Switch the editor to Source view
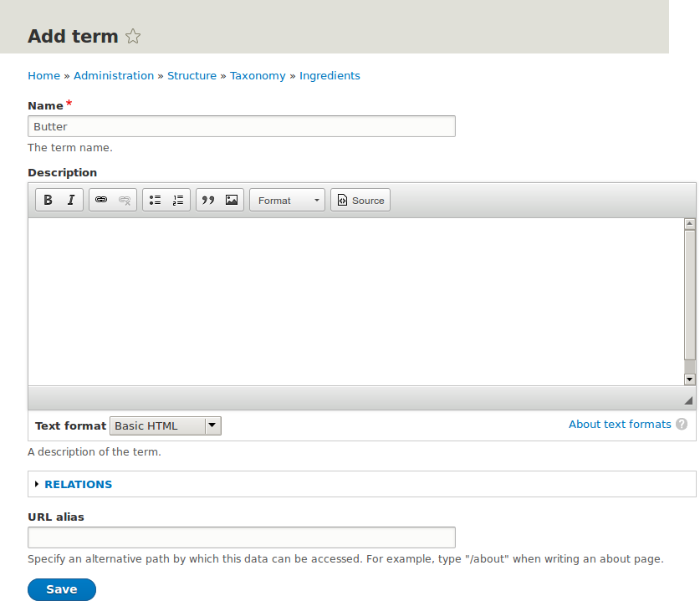This screenshot has width=700, height=601. pyautogui.click(x=360, y=200)
